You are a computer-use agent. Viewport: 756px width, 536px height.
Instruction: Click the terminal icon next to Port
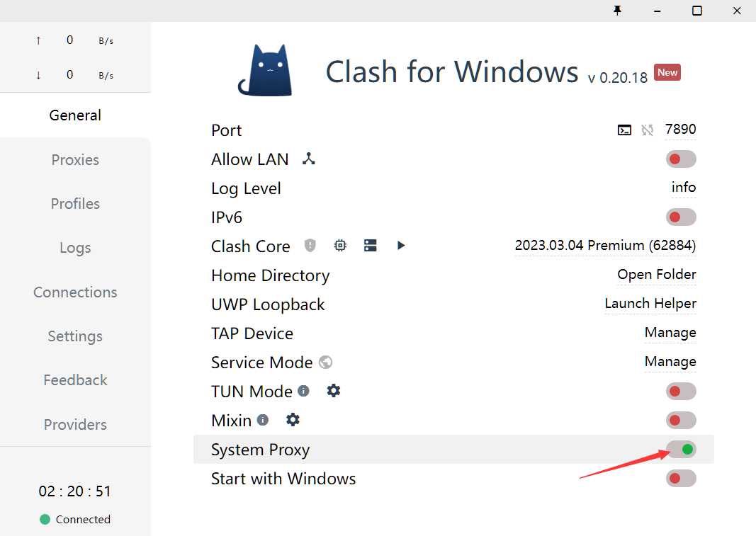point(624,130)
